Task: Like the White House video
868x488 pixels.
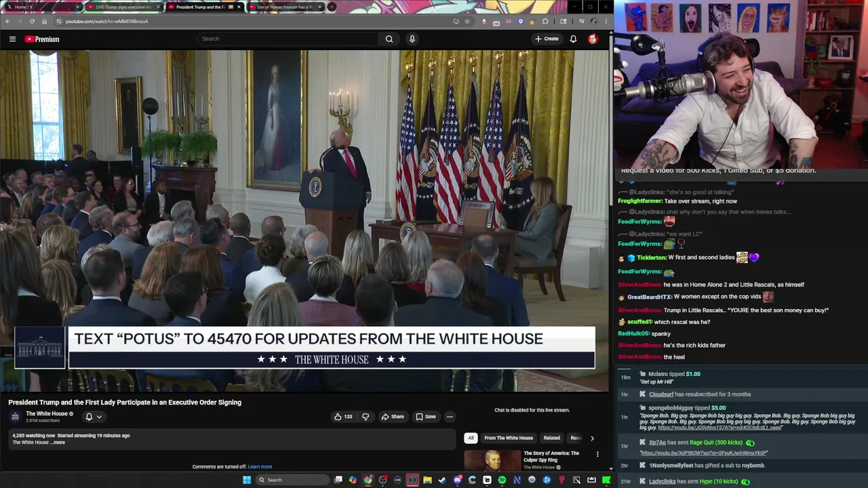Action: pyautogui.click(x=343, y=417)
